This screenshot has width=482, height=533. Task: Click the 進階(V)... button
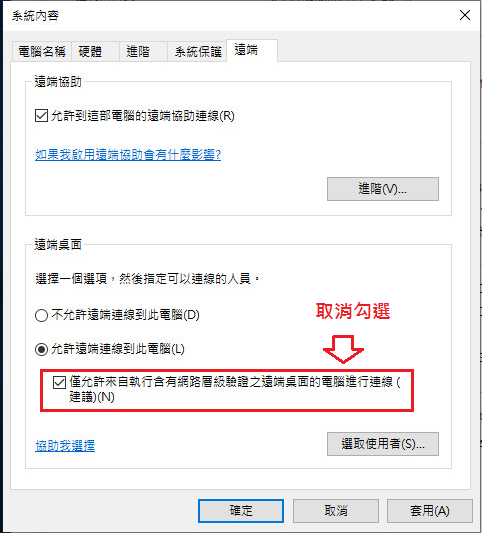(x=383, y=189)
